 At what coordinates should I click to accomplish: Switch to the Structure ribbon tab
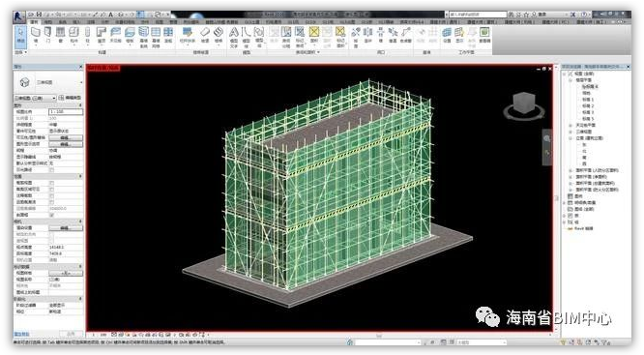(48, 22)
